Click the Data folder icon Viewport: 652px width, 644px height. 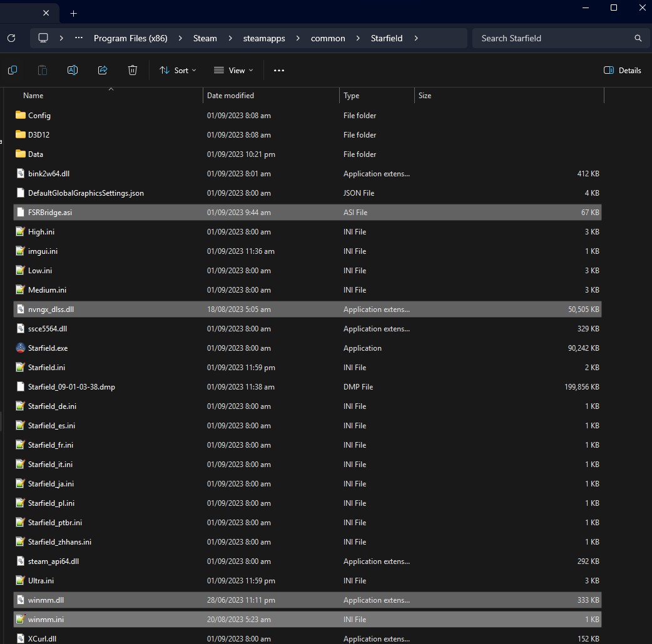pyautogui.click(x=21, y=154)
